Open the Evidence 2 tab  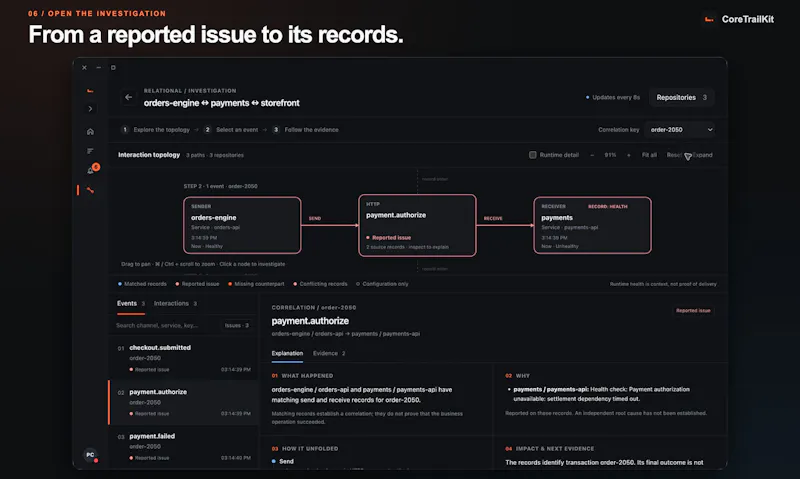329,354
